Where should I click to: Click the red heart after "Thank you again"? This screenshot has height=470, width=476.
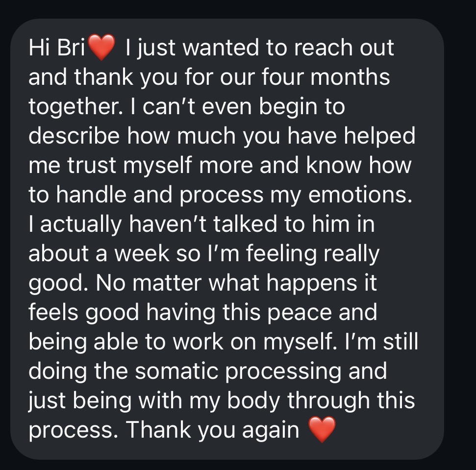coord(322,430)
